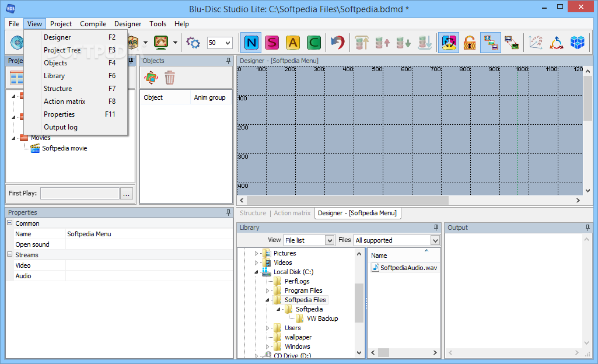598x364 pixels.
Task: Click the graph chart toolbar icon
Action: (x=536, y=43)
